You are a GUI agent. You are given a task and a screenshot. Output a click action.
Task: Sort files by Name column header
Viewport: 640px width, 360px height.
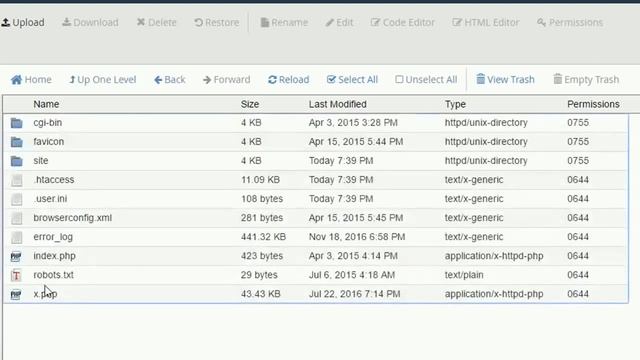[46, 104]
